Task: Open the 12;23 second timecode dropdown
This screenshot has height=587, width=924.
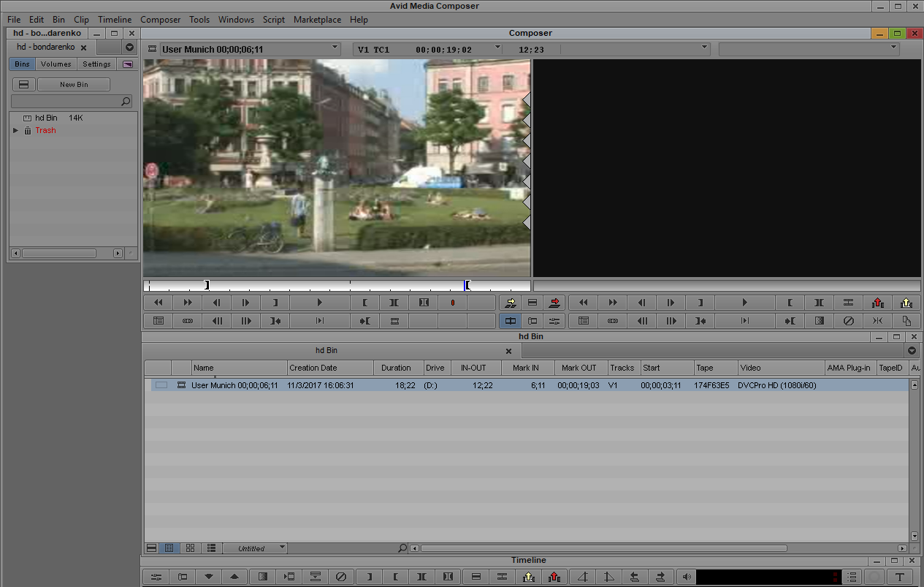Action: pos(705,48)
